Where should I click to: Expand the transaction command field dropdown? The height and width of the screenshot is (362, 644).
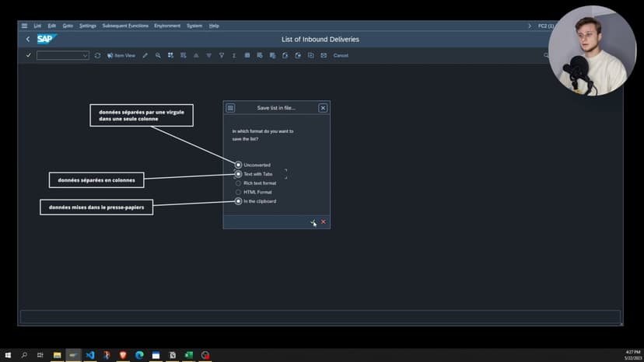point(85,55)
